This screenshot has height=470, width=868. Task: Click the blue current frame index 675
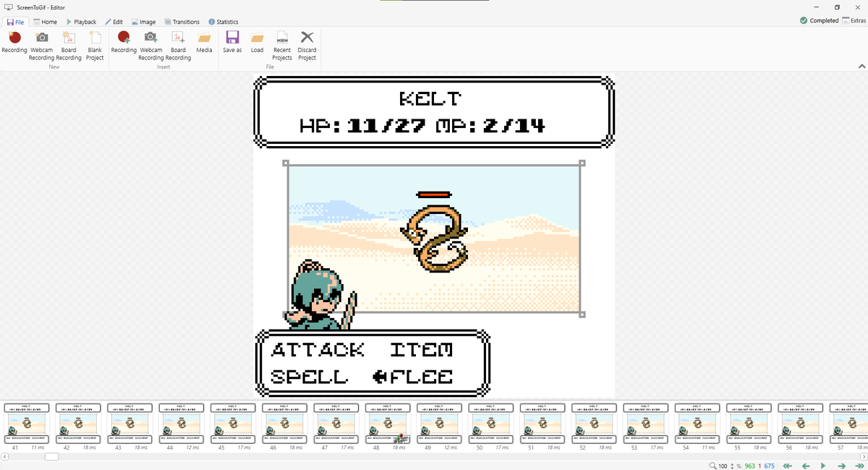[x=769, y=466]
